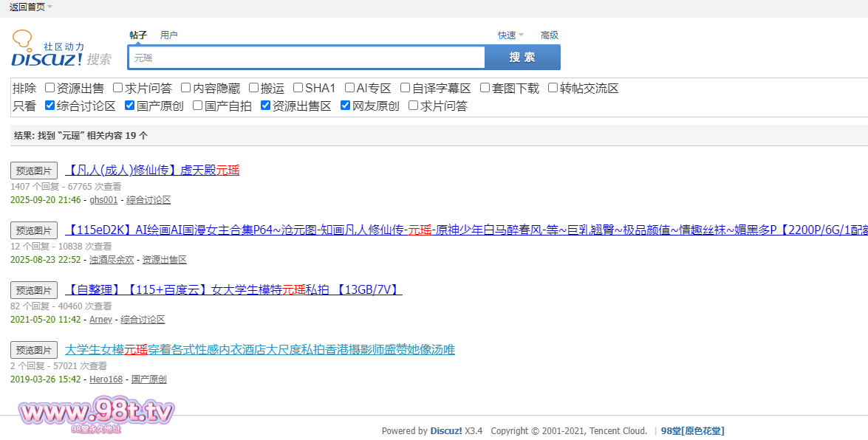Screen dimensions: 868x440
Task: Tick the 转帖交流区 exclude checkbox
Action: (553, 88)
